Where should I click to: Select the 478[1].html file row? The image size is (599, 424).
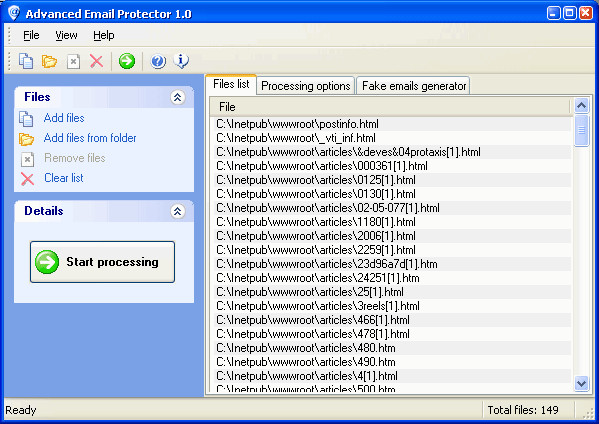coord(392,334)
